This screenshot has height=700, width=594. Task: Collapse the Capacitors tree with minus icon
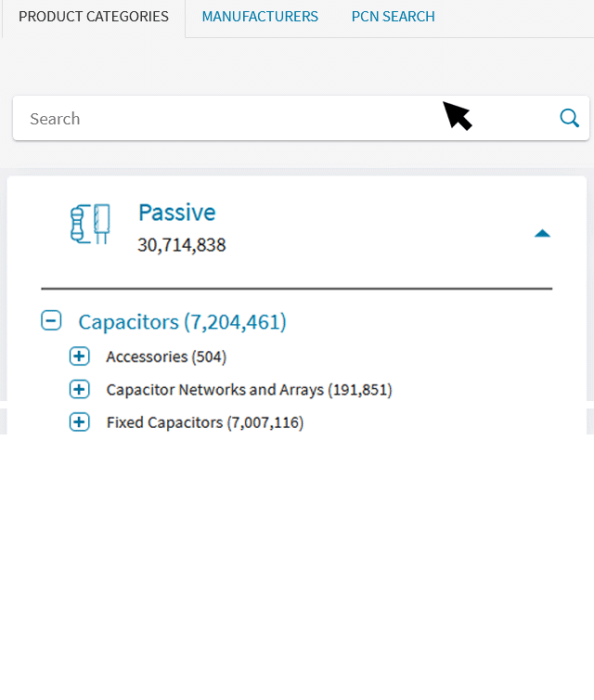pos(52,321)
